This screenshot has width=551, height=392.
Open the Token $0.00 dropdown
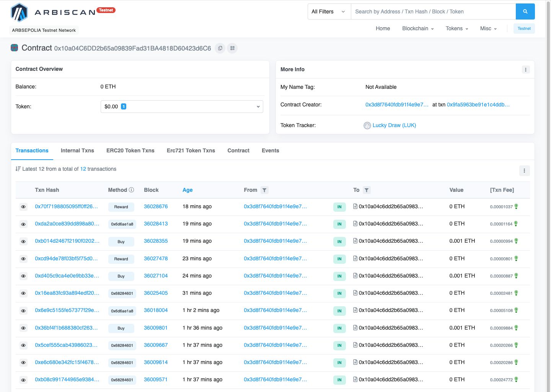(182, 107)
